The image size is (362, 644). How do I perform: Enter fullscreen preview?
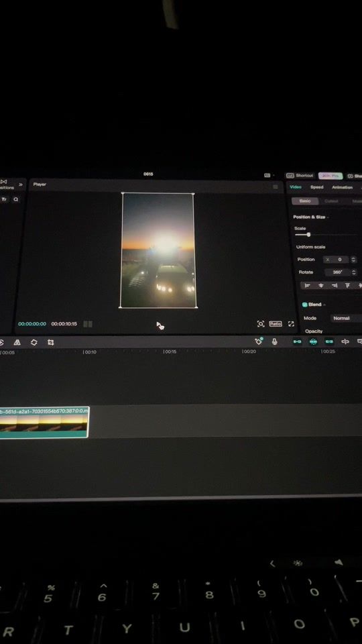pyautogui.click(x=291, y=324)
